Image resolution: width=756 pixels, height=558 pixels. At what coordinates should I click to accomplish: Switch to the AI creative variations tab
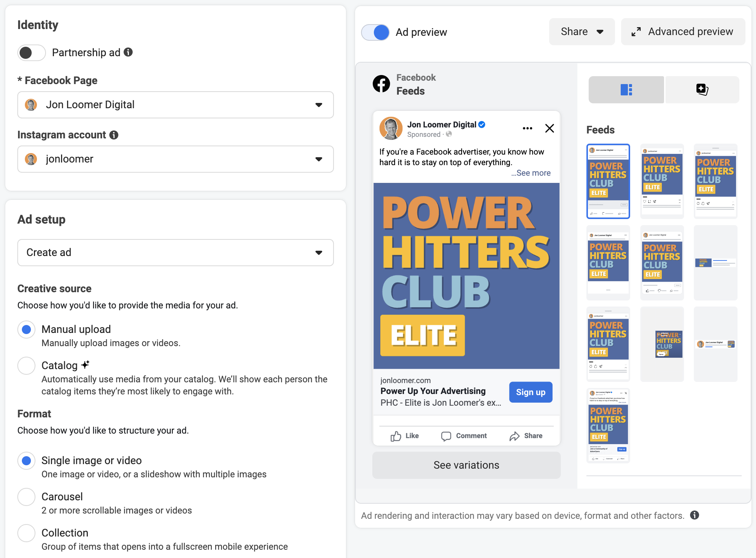[x=702, y=90]
